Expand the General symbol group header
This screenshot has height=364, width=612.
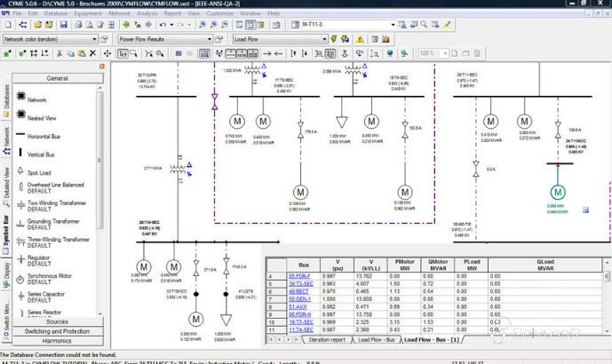pyautogui.click(x=58, y=78)
